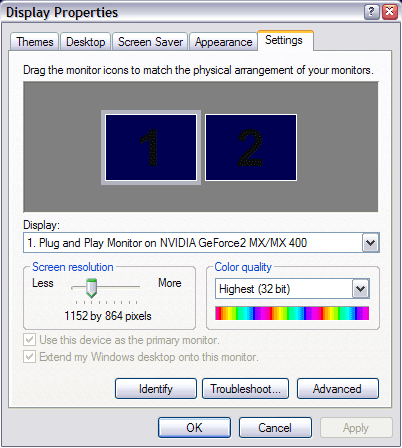Confirm with the OK button

(194, 428)
